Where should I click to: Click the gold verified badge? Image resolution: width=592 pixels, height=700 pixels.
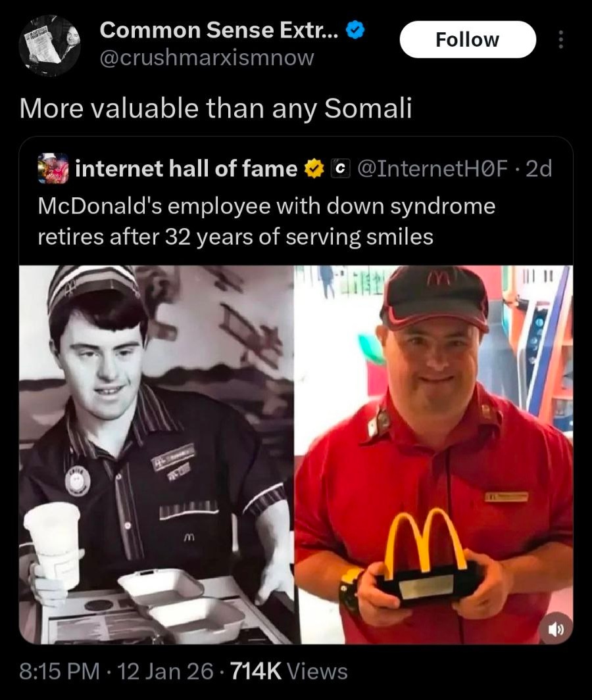(314, 169)
